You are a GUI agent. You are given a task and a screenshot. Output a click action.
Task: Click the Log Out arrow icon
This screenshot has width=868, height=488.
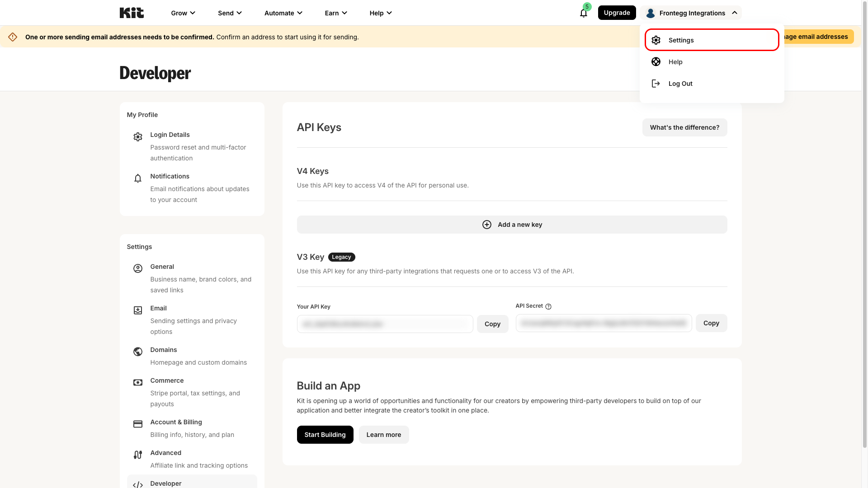[656, 84]
